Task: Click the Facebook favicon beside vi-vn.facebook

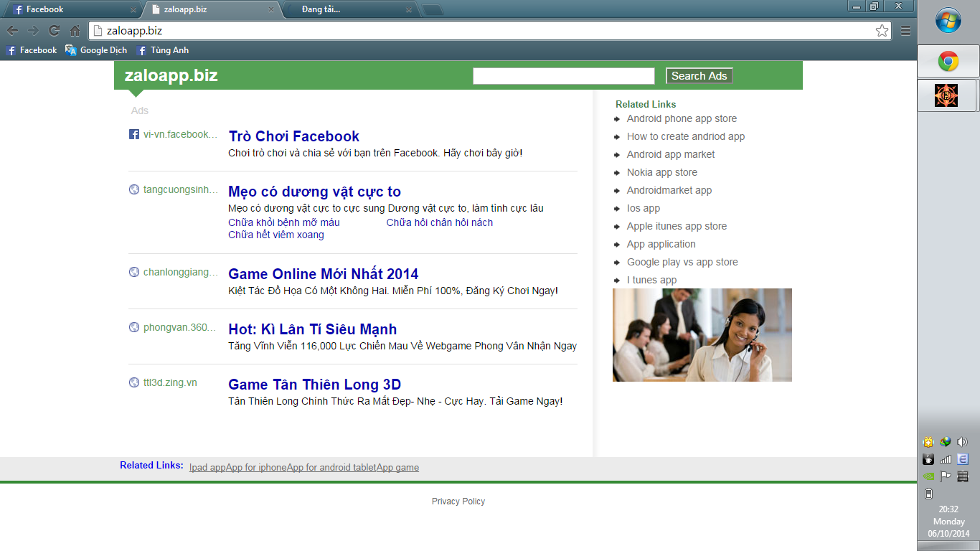Action: click(134, 134)
